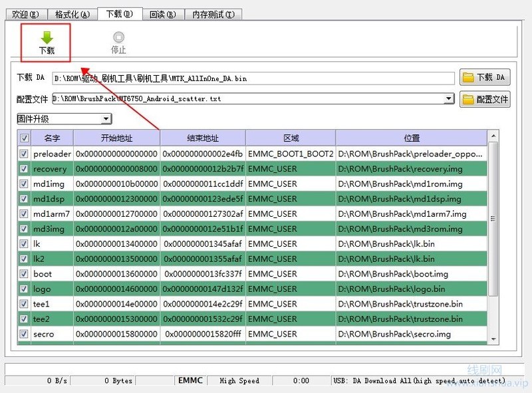Click the 名字 column header
Image resolution: width=532 pixels, height=393 pixels.
[x=52, y=138]
